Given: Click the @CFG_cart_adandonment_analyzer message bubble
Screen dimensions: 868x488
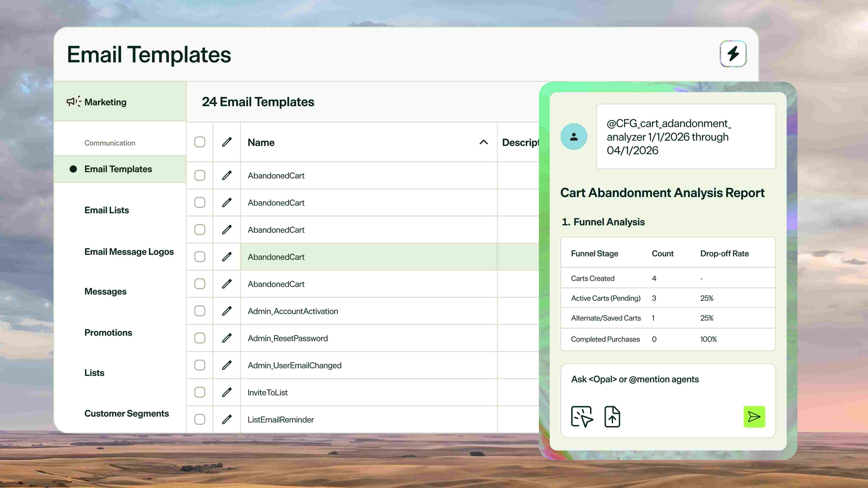Looking at the screenshot, I should click(686, 136).
